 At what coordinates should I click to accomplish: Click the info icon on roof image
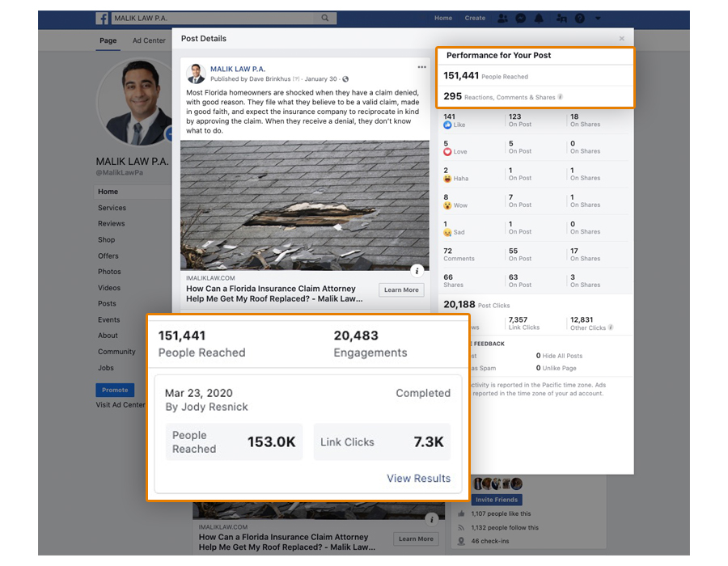coord(417,271)
